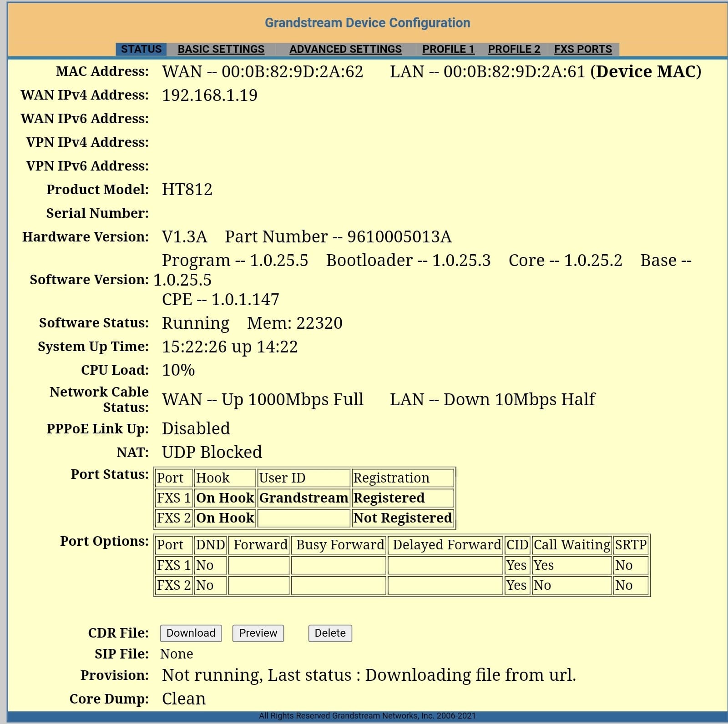Click the Software Status Running value
The width and height of the screenshot is (728, 724).
click(x=196, y=323)
